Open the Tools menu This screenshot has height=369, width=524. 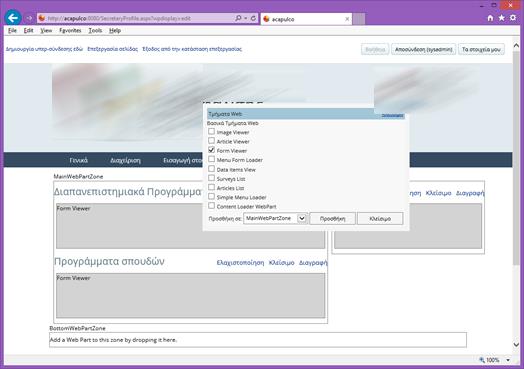pos(95,30)
